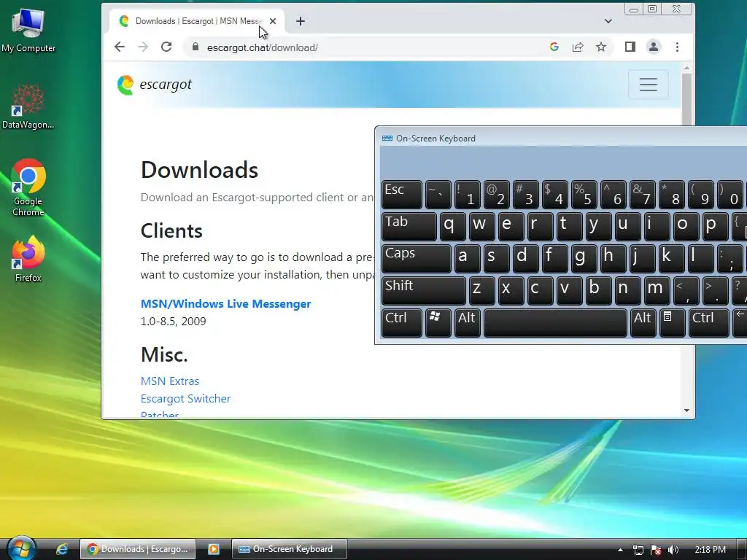
Task: Open My Computer desktop icon
Action: [x=28, y=31]
